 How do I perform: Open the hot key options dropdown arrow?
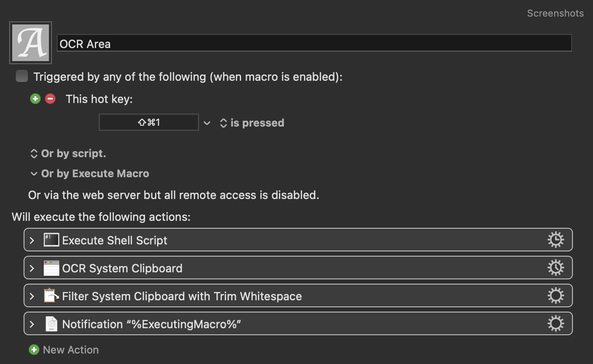[207, 123]
